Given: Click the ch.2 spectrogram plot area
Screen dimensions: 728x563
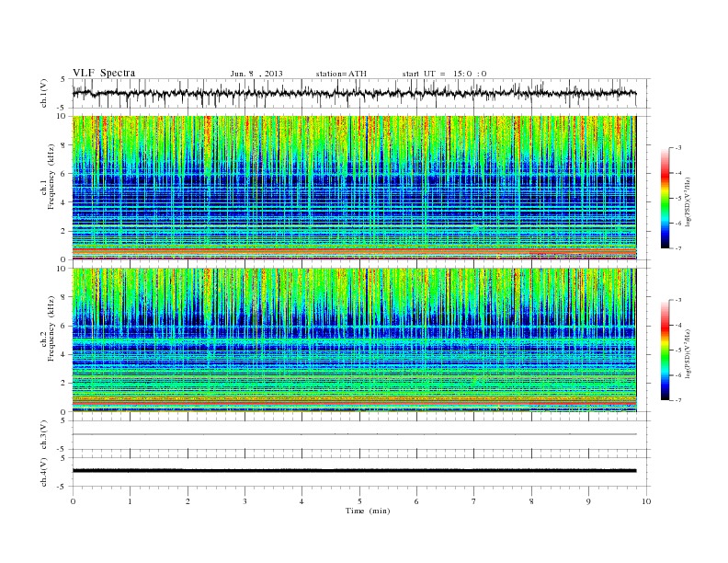Looking at the screenshot, I should coord(354,340).
